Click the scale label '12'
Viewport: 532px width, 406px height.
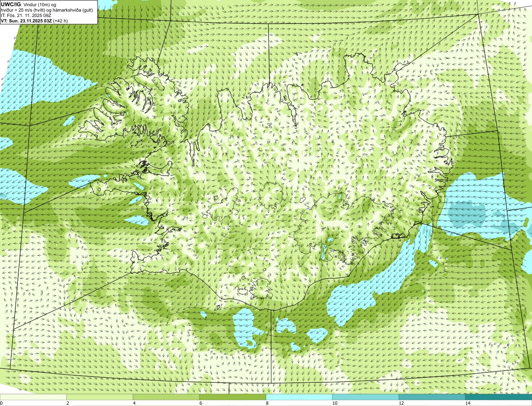tap(401, 403)
